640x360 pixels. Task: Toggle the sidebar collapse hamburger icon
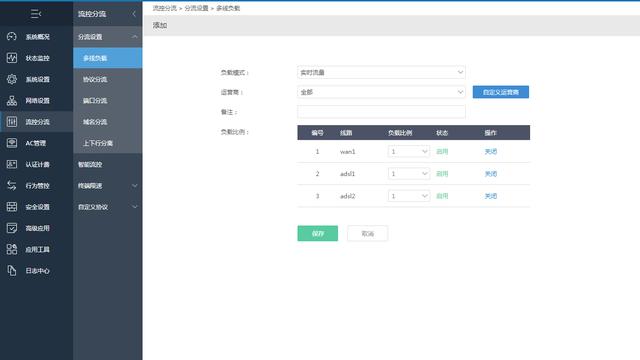(36, 14)
